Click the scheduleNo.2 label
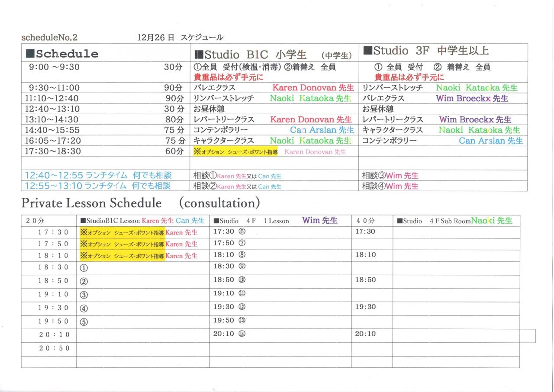554x392 pixels. pyautogui.click(x=49, y=38)
